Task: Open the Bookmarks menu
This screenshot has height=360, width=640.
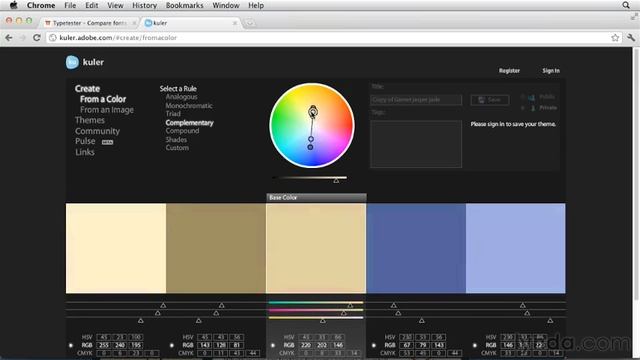Action: (184, 5)
